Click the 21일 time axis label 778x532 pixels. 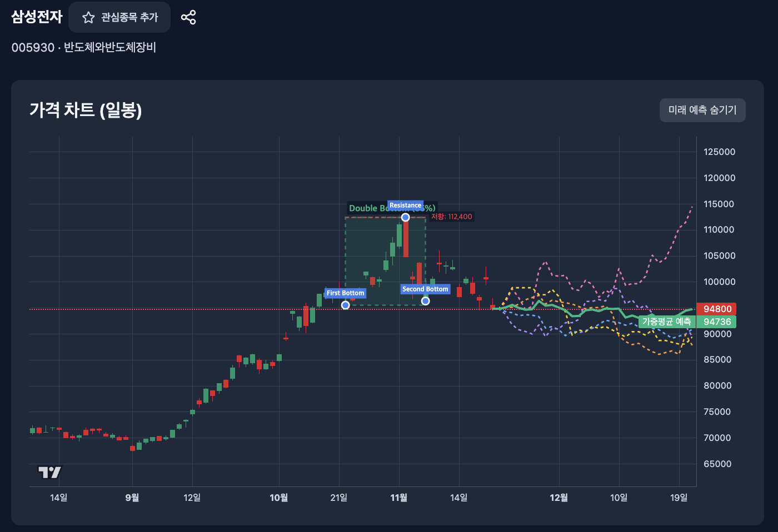point(339,498)
